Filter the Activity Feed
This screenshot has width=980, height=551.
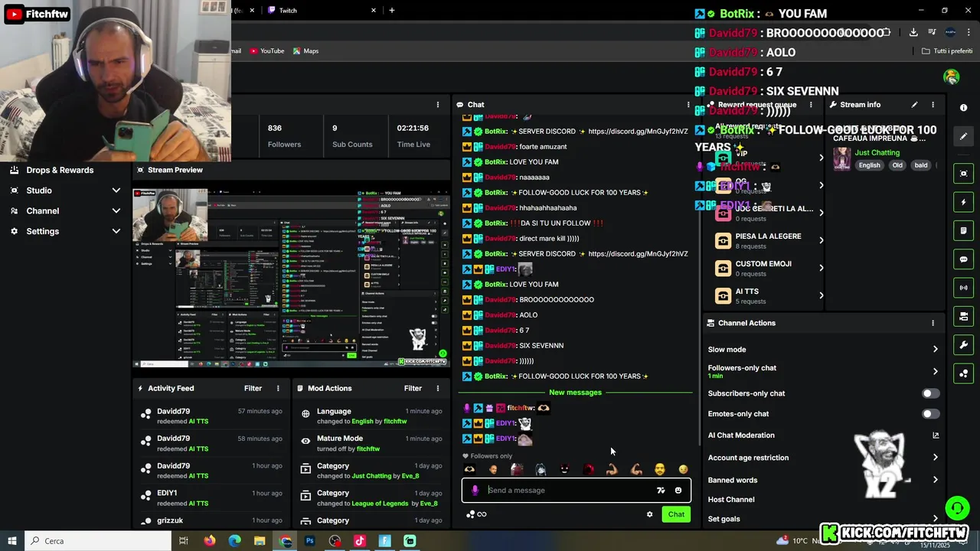click(253, 388)
